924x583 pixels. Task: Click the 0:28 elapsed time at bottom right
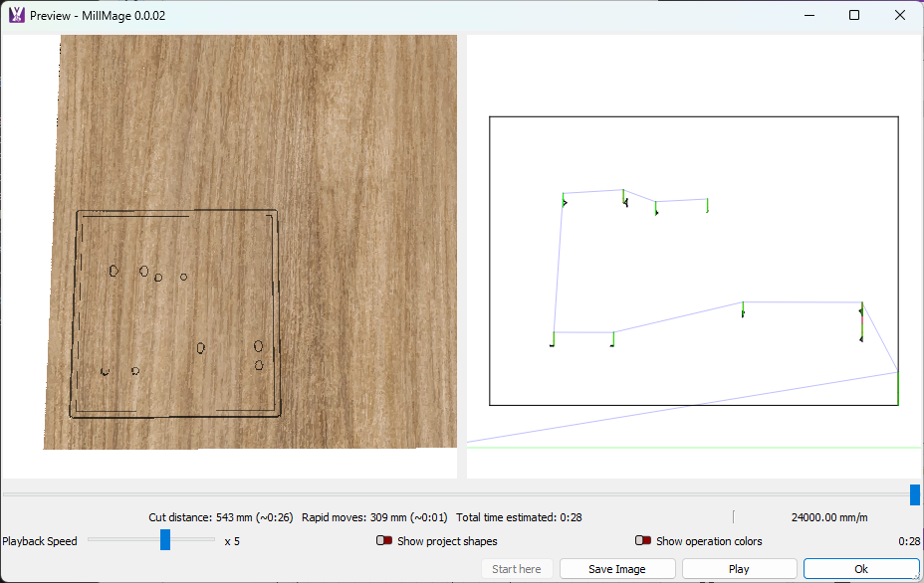click(x=909, y=541)
